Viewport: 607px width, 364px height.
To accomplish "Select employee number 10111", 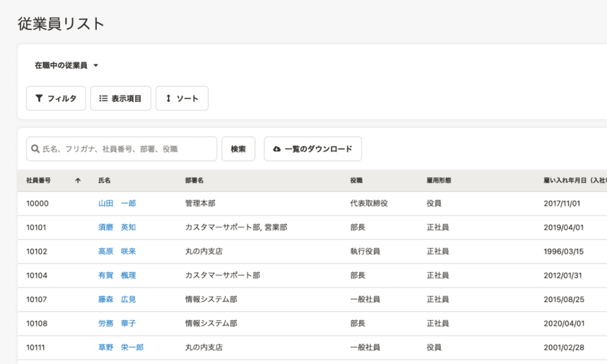I will click(35, 347).
